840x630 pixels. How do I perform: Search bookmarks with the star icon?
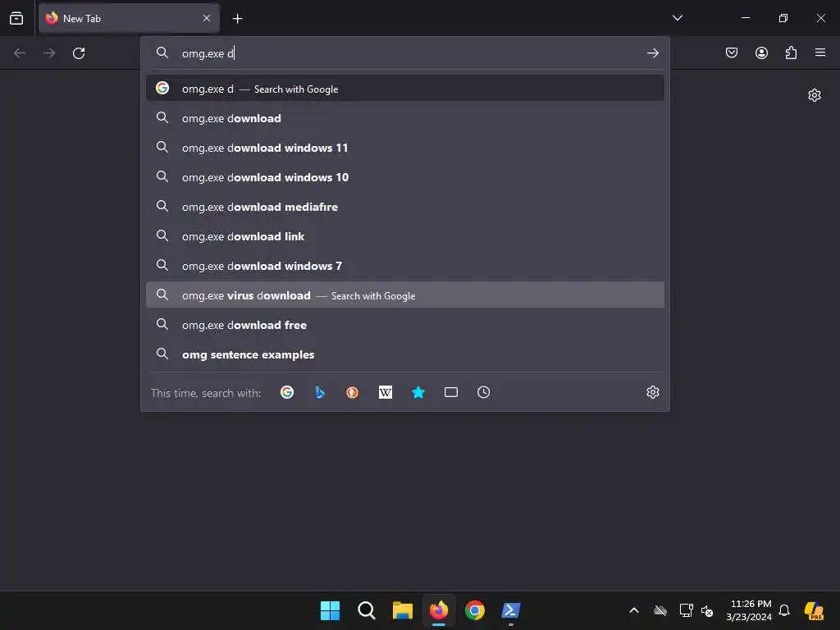point(418,392)
